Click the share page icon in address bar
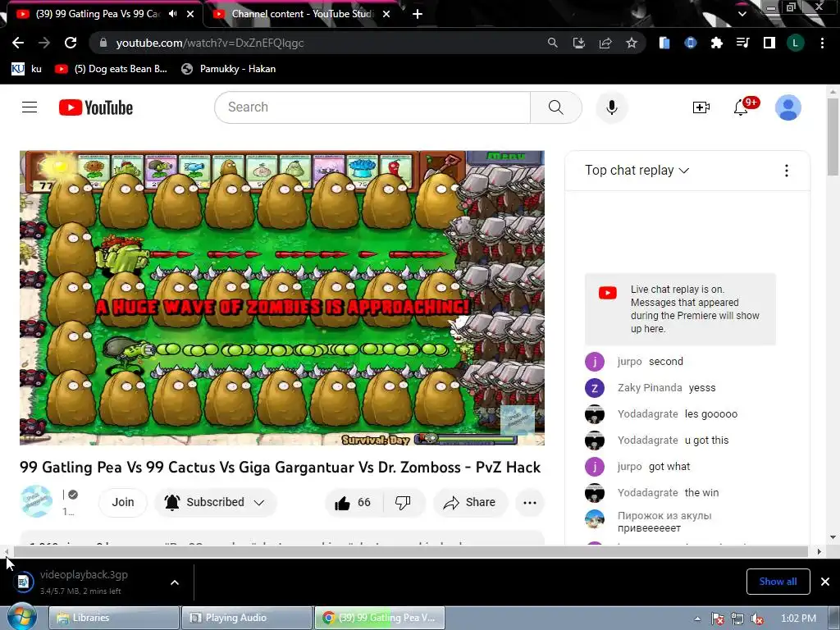 click(x=605, y=43)
